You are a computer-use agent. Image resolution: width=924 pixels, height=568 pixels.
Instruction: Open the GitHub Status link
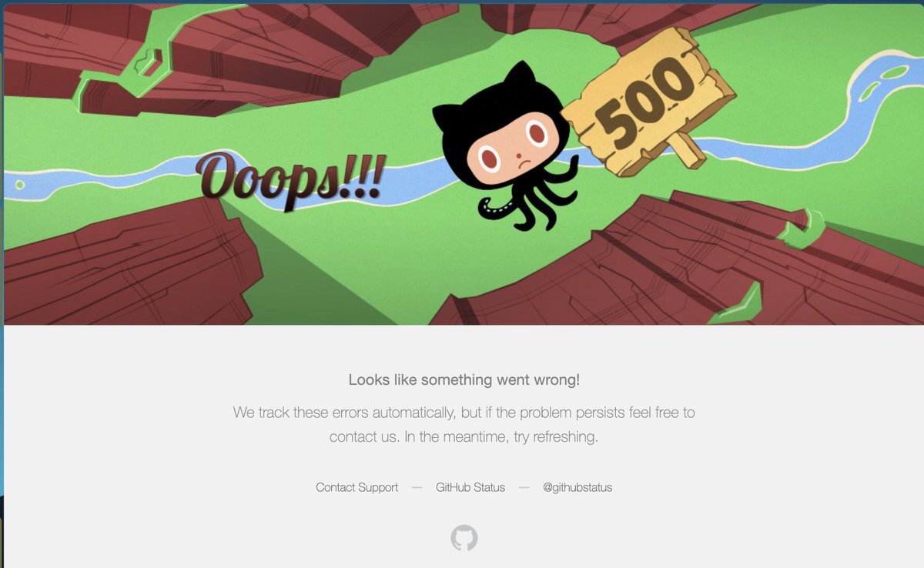point(470,487)
